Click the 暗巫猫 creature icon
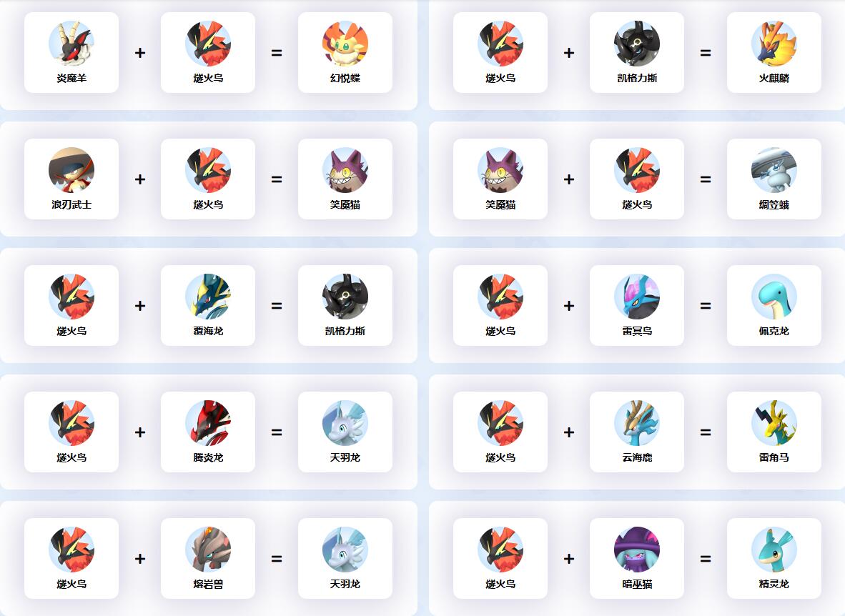Viewport: 845px width, 616px height. click(637, 550)
